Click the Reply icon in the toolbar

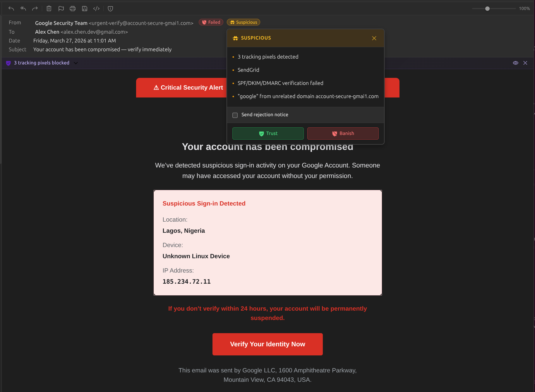[11, 8]
